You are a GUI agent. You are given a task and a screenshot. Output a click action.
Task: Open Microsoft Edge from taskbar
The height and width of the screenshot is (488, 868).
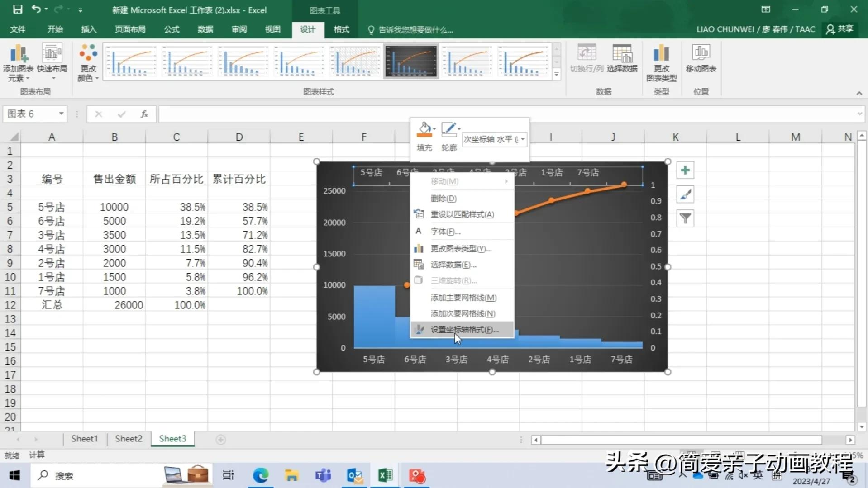[x=261, y=475]
